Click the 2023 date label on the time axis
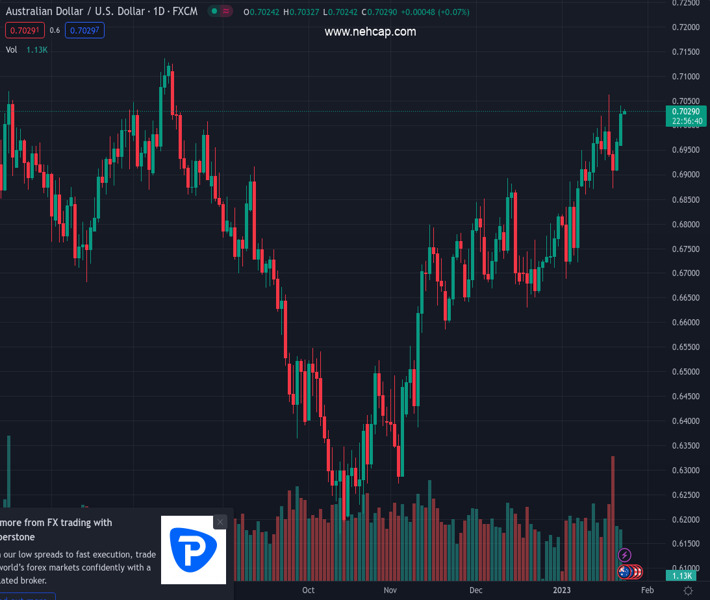Screen dimensions: 710x600 (563, 590)
